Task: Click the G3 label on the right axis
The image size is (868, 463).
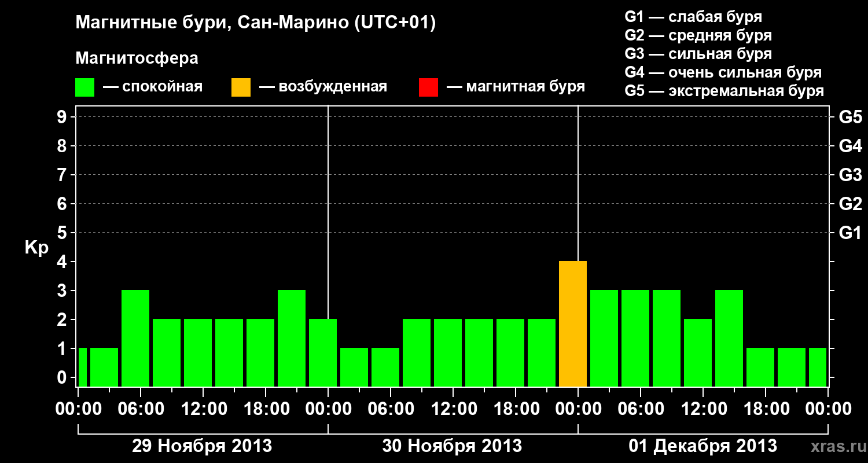Action: coord(850,175)
